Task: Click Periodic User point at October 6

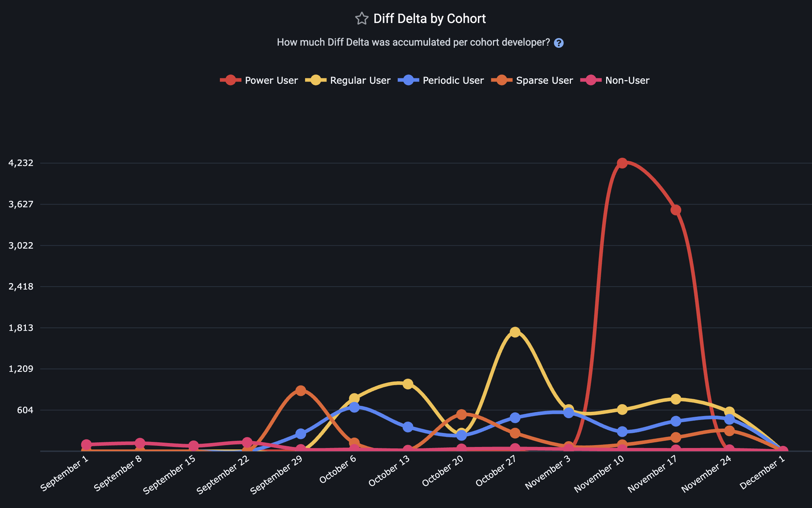Action: tap(354, 407)
